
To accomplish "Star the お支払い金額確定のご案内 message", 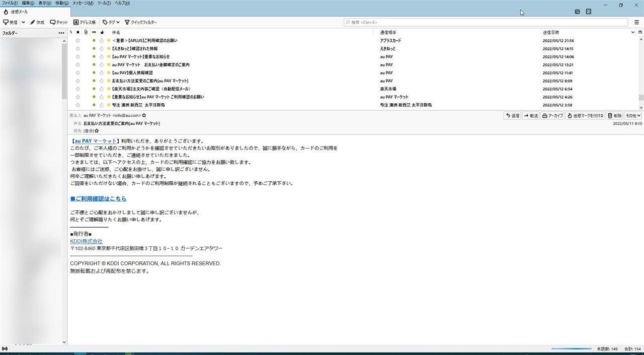I will [x=77, y=65].
